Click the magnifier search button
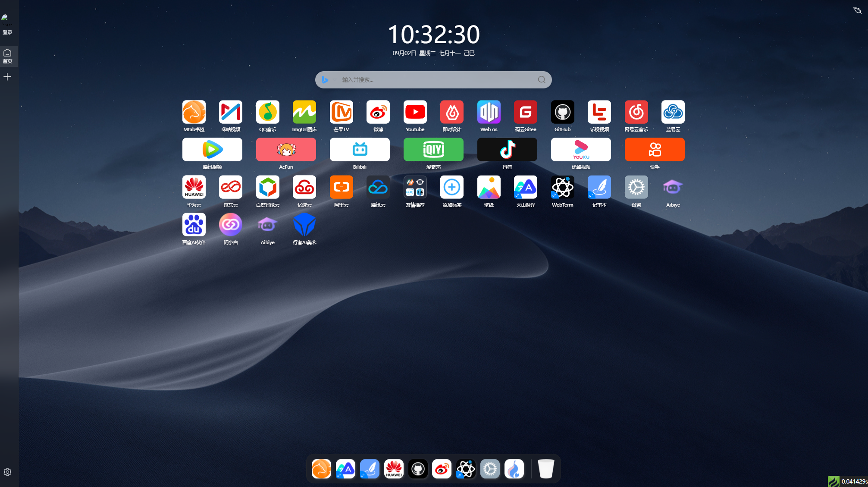The width and height of the screenshot is (868, 487). 542,80
